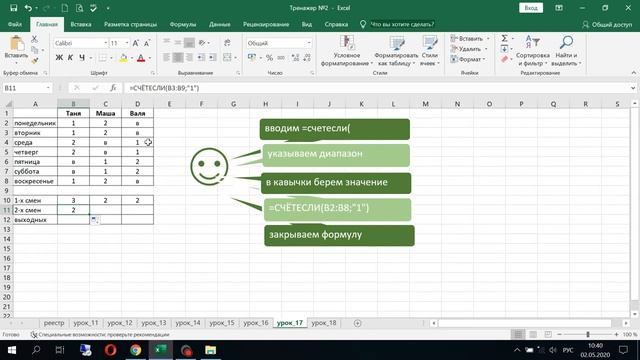This screenshot has height=360, width=640.
Task: Align text to the right
Action: tap(189, 58)
